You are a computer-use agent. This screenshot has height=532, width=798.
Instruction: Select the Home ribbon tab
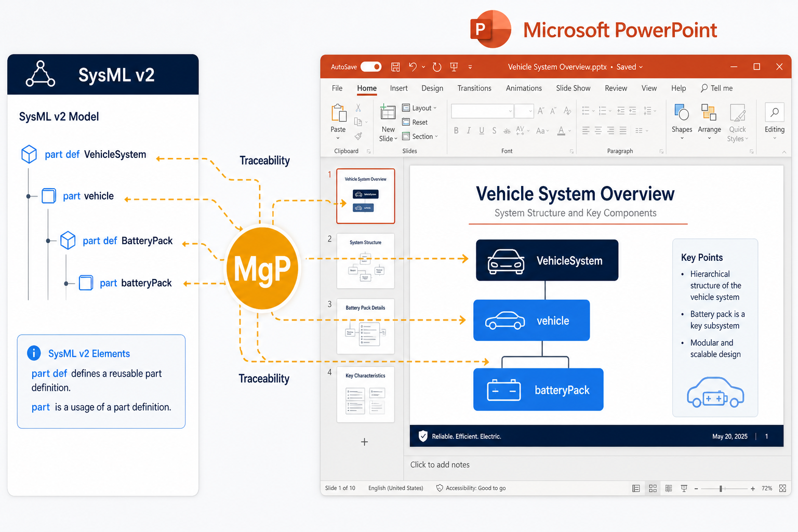[367, 88]
